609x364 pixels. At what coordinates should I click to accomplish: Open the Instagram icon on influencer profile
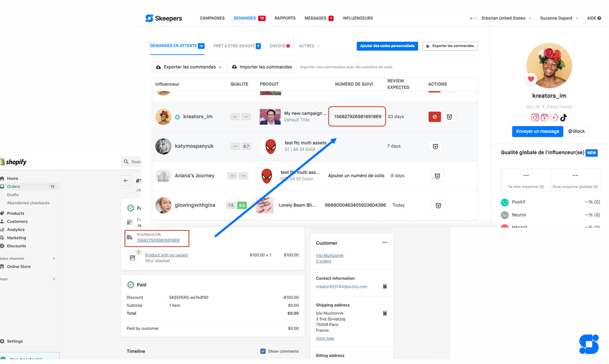pyautogui.click(x=535, y=117)
